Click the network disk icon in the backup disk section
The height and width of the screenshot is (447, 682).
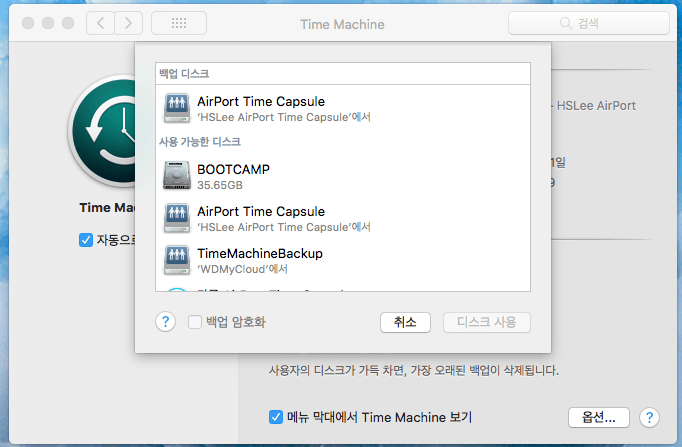coord(177,108)
